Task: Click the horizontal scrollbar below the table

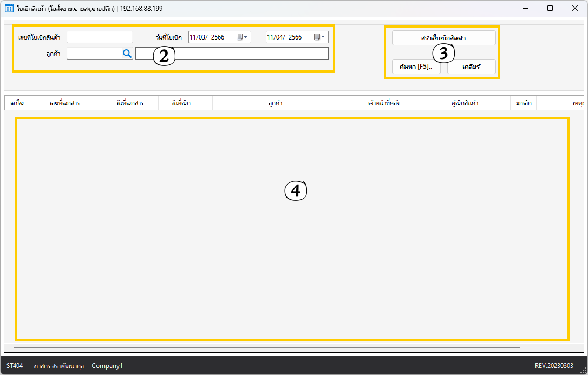Action: point(266,348)
